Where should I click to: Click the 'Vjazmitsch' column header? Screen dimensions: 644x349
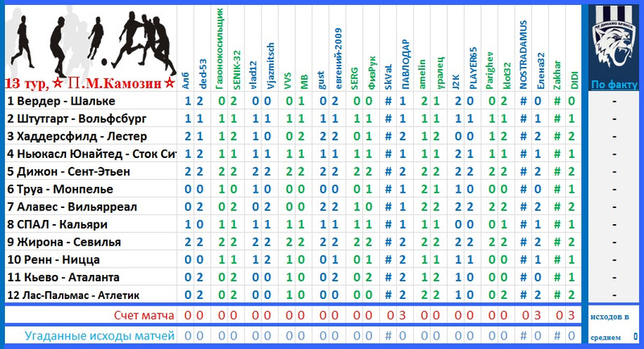pos(270,66)
